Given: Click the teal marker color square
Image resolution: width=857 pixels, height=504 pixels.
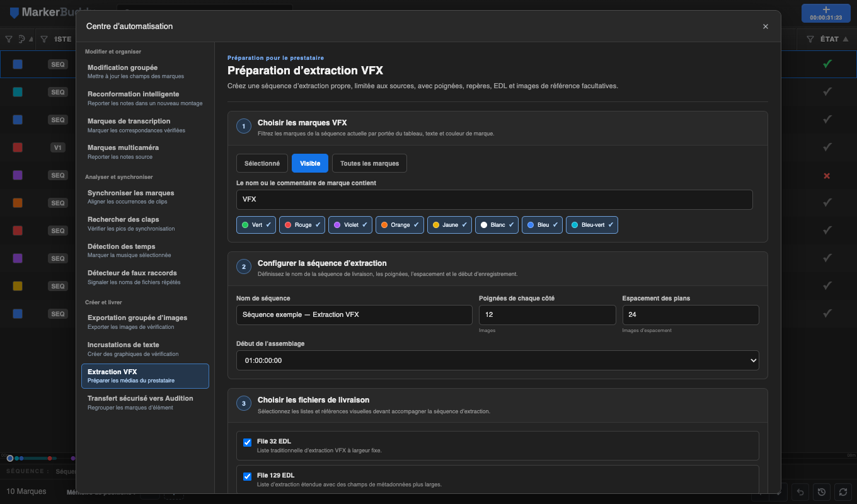Looking at the screenshot, I should 18,92.
